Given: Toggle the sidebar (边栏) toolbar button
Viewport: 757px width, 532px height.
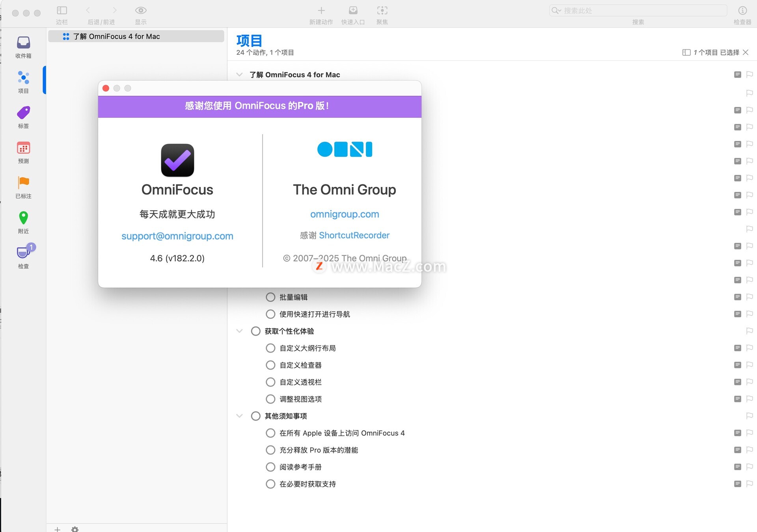Looking at the screenshot, I should pyautogui.click(x=62, y=10).
